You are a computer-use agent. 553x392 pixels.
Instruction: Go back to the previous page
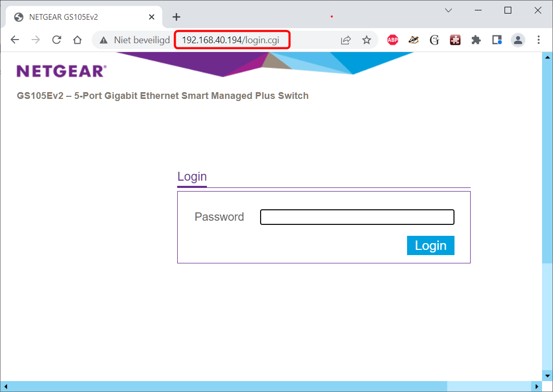[15, 40]
